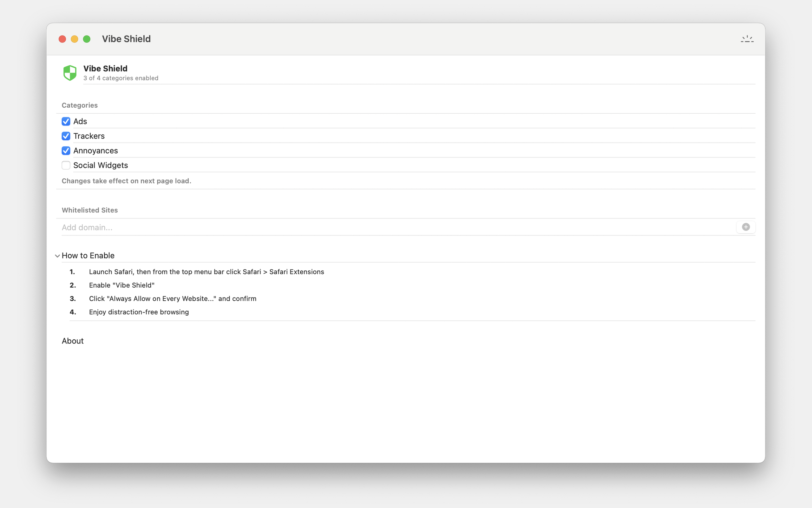The image size is (812, 508).
Task: Toggle the Annoyances checkbox off
Action: [66, 150]
